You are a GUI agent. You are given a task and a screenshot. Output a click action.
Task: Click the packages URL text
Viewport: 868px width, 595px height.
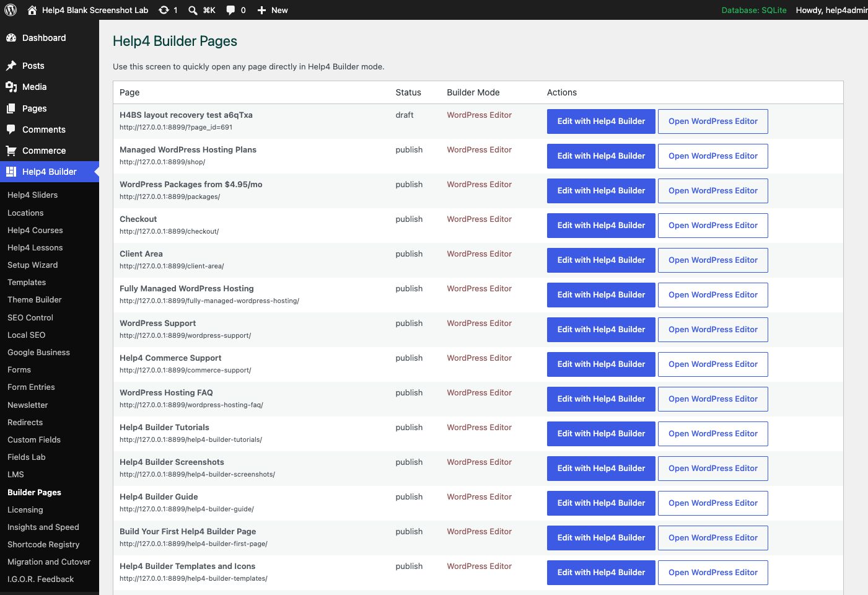pos(170,196)
